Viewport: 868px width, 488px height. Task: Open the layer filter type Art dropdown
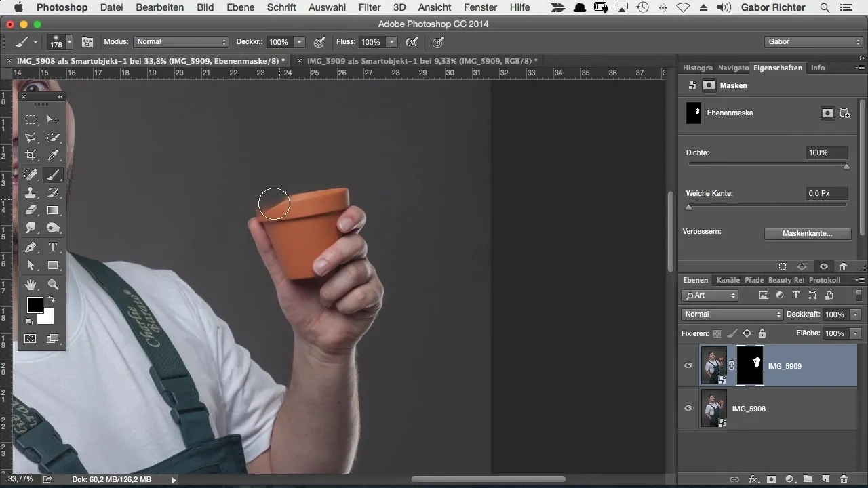tap(709, 296)
